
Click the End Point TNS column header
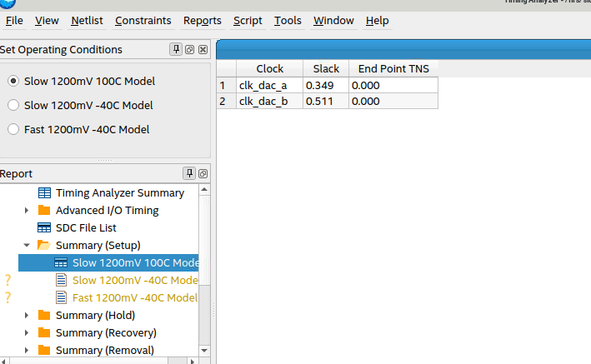pos(393,68)
